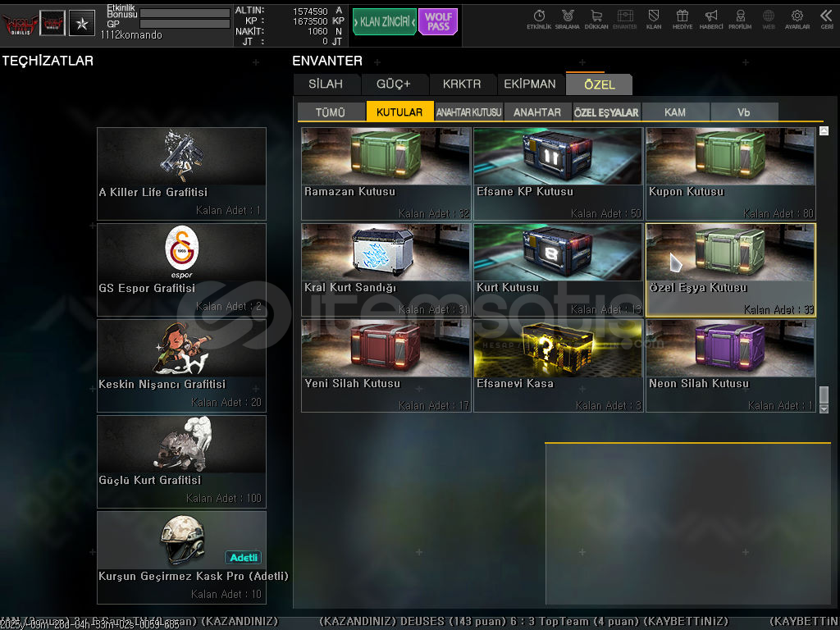Click the username 1112komando
Image resolution: width=840 pixels, height=630 pixels.
pyautogui.click(x=131, y=34)
